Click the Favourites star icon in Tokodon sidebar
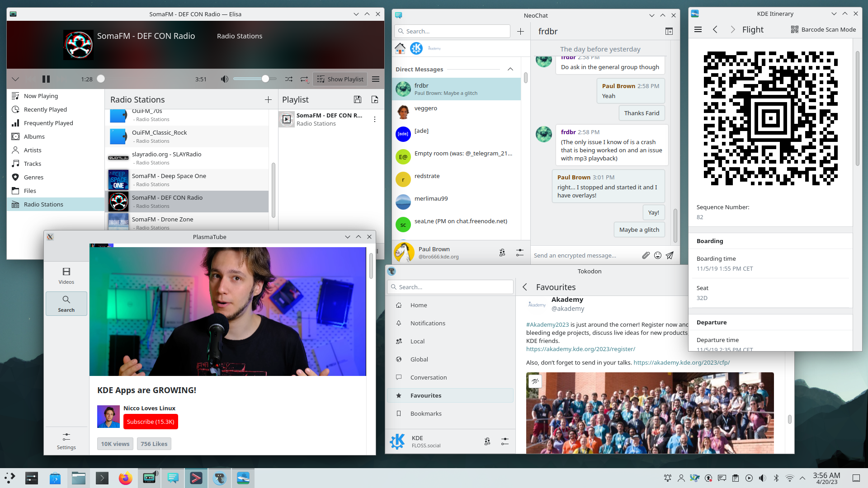868x488 pixels. point(399,395)
